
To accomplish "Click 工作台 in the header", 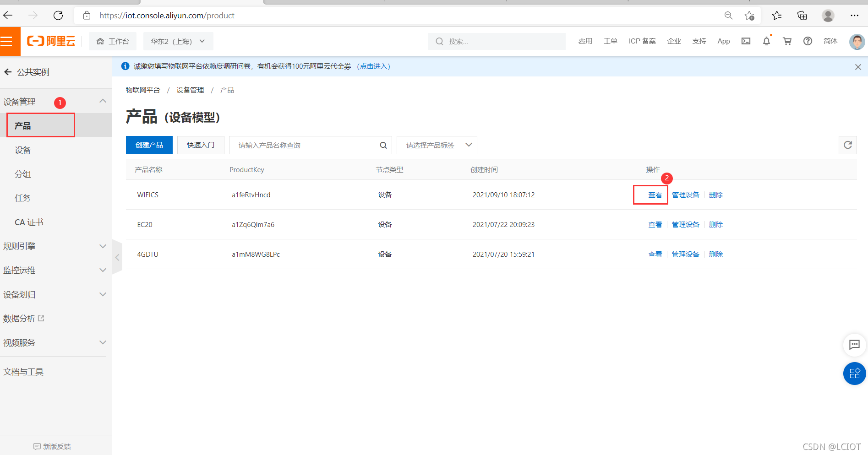I will [113, 41].
